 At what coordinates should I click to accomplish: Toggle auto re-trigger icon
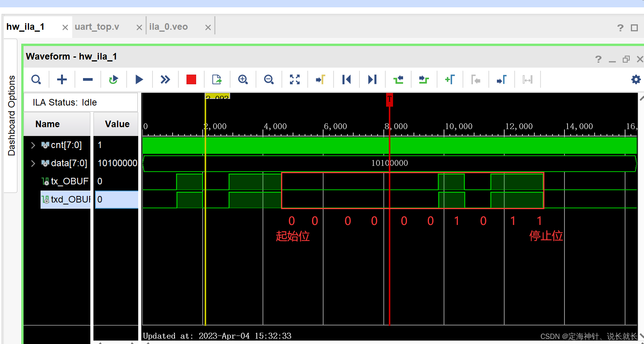114,80
